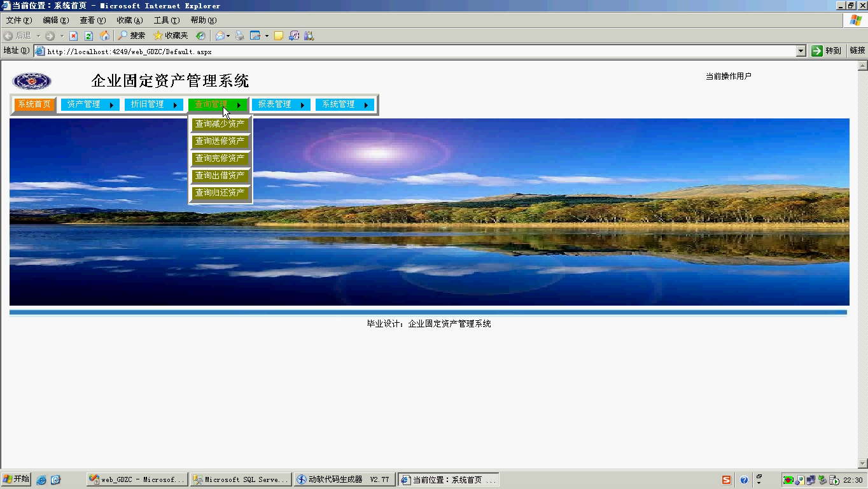Select 查询出借资产 from the dropdown
Screen dimensions: 868x489
(x=220, y=175)
